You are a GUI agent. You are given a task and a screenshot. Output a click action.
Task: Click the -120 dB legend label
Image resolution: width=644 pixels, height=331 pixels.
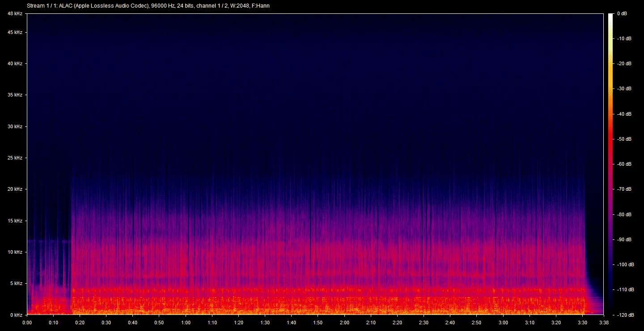pyautogui.click(x=624, y=315)
